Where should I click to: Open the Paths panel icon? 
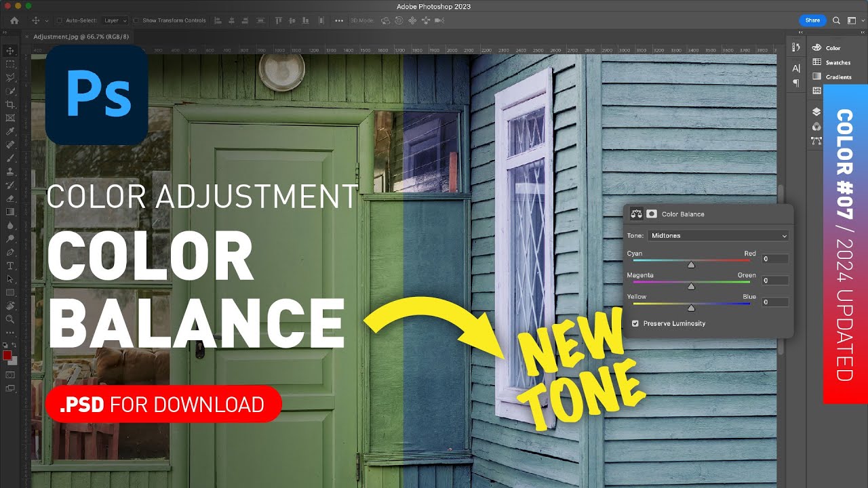(816, 141)
